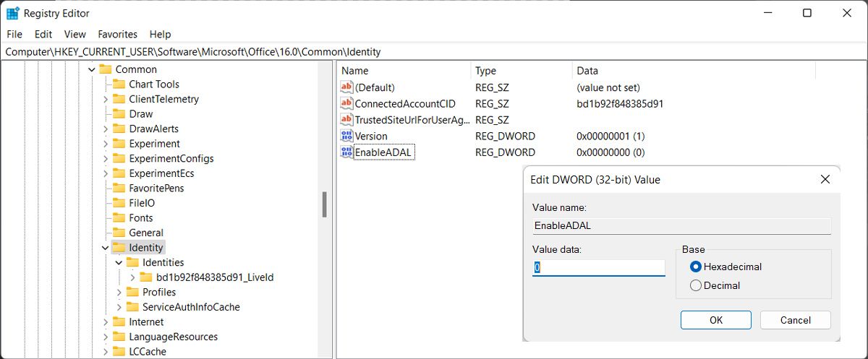
Task: Click the Identities folder icon
Action: pos(132,262)
